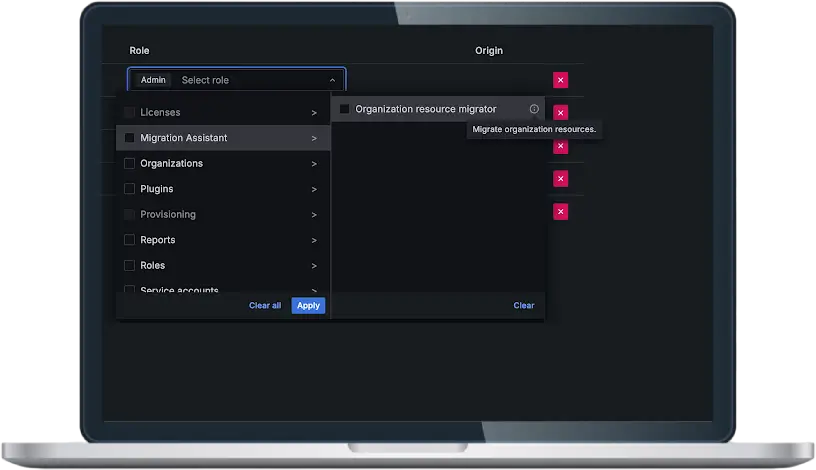Expand the Migration Assistant submenu arrow
This screenshot has height=470, width=816.
pos(314,138)
